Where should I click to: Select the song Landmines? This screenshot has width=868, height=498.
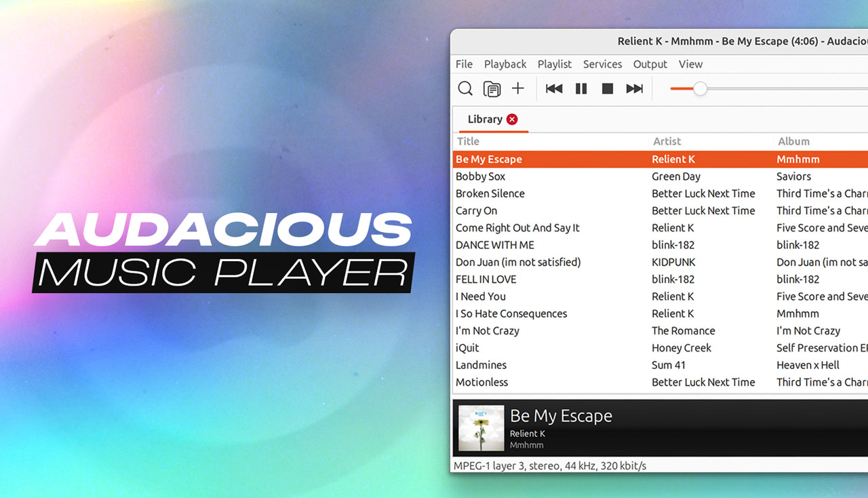(481, 365)
